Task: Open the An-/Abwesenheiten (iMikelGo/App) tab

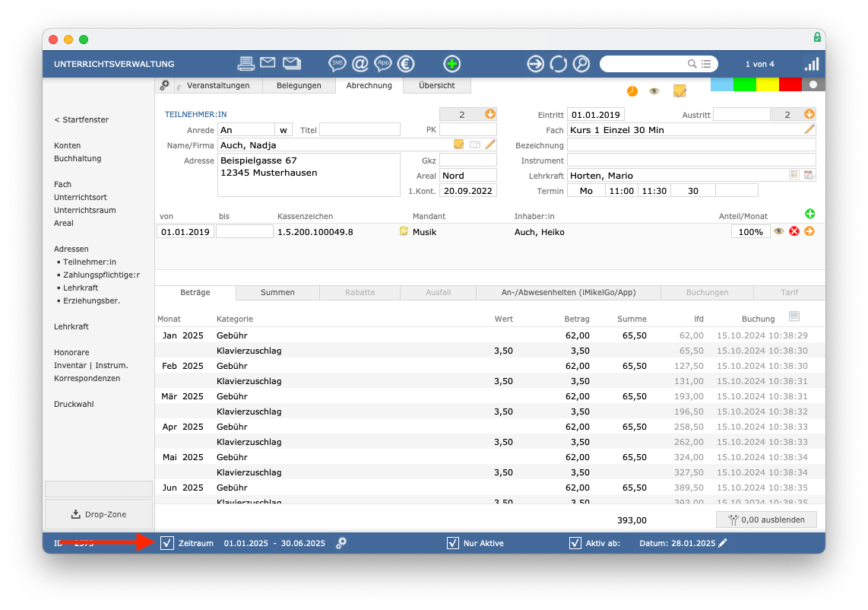Action: click(569, 293)
